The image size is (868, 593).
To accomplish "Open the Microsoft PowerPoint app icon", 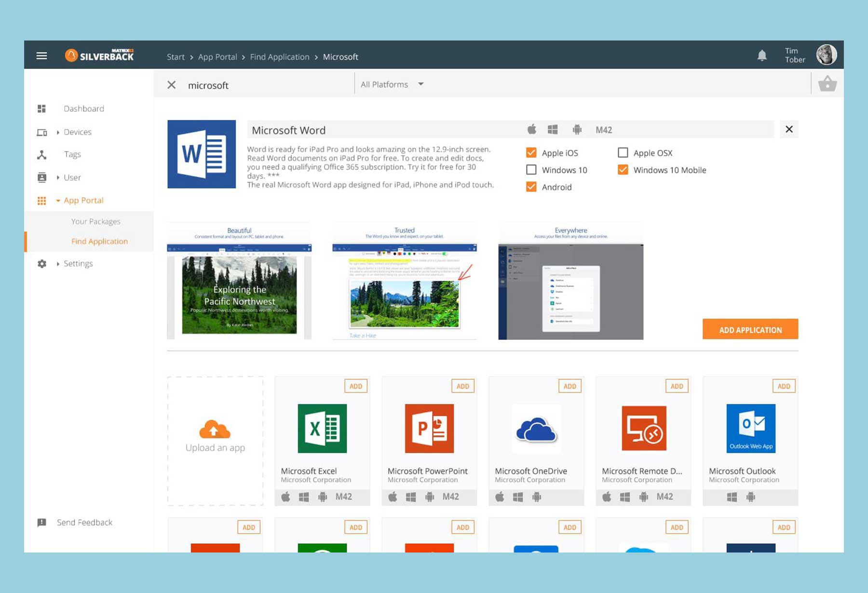I will (429, 428).
